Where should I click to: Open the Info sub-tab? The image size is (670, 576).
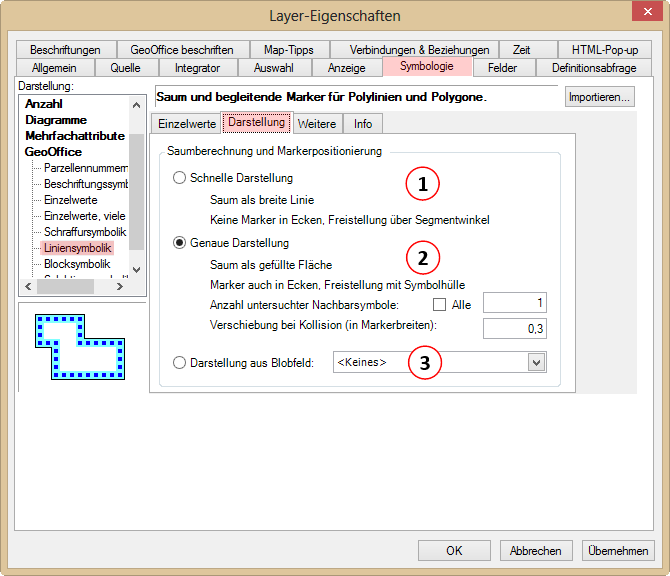pyautogui.click(x=363, y=124)
